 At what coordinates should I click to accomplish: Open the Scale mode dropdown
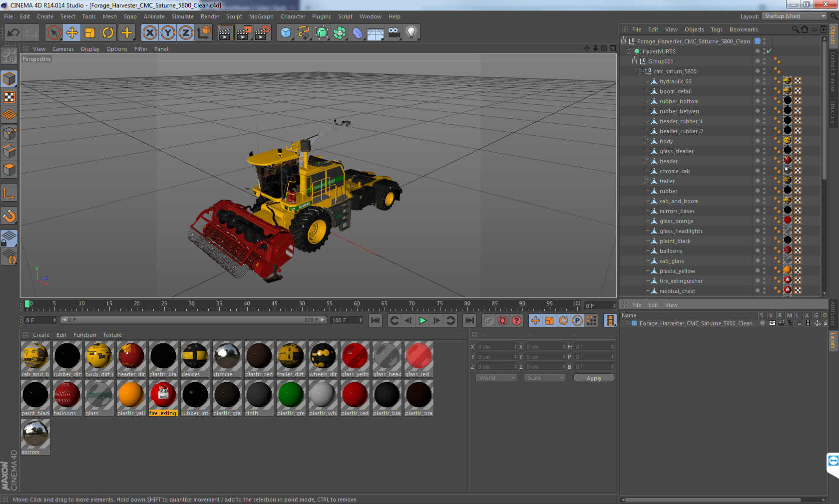544,378
